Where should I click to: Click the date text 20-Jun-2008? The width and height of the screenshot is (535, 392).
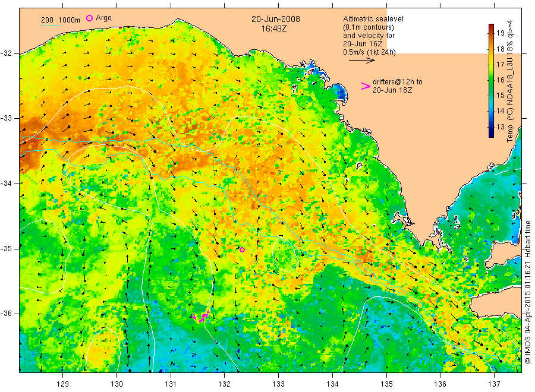(x=276, y=20)
